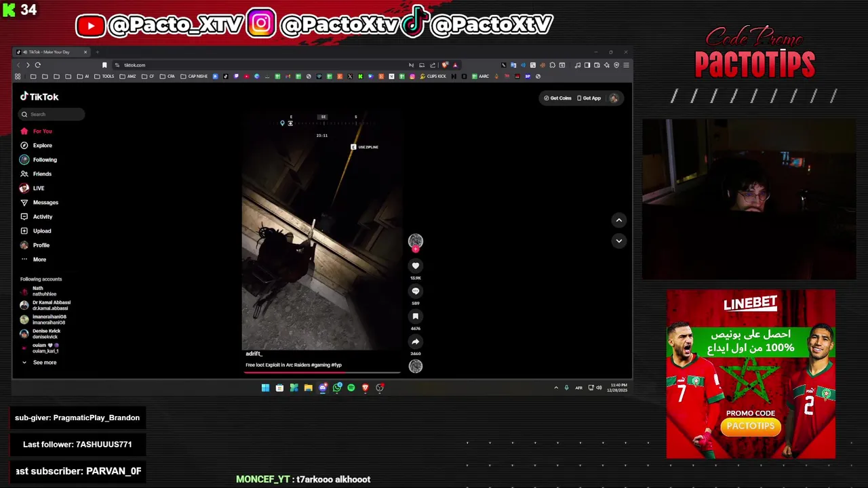Go forward with the browser forward arrow

coord(28,65)
